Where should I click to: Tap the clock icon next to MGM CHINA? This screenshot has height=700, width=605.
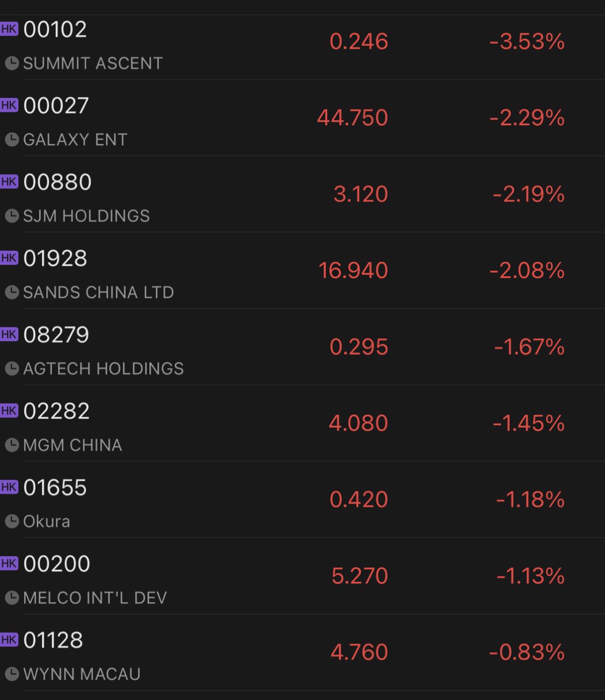tap(12, 445)
